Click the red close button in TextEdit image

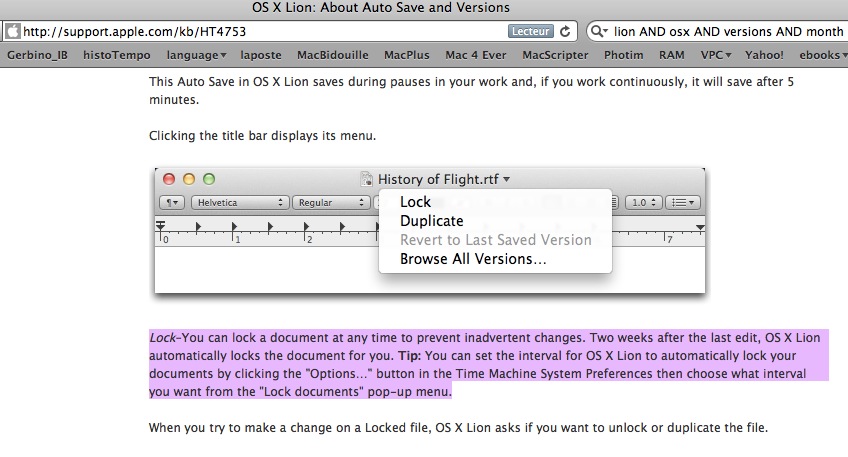pos(169,179)
